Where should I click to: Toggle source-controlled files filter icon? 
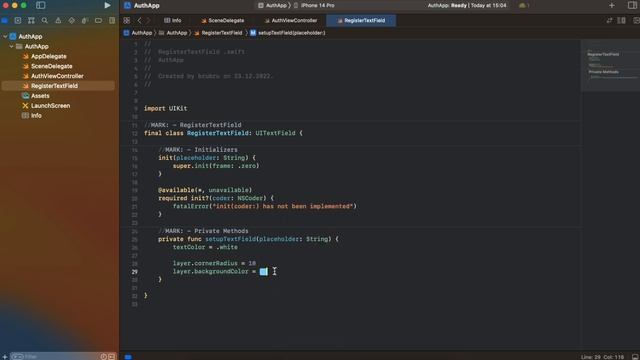[111, 356]
